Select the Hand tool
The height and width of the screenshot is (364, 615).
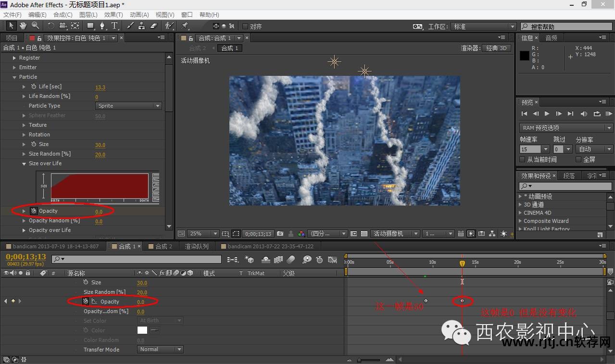[23, 25]
